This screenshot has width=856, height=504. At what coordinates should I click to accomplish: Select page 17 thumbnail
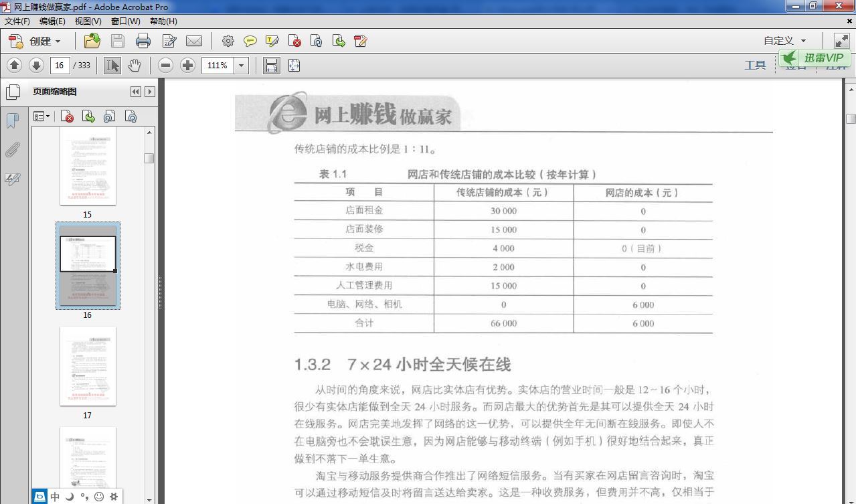88,366
